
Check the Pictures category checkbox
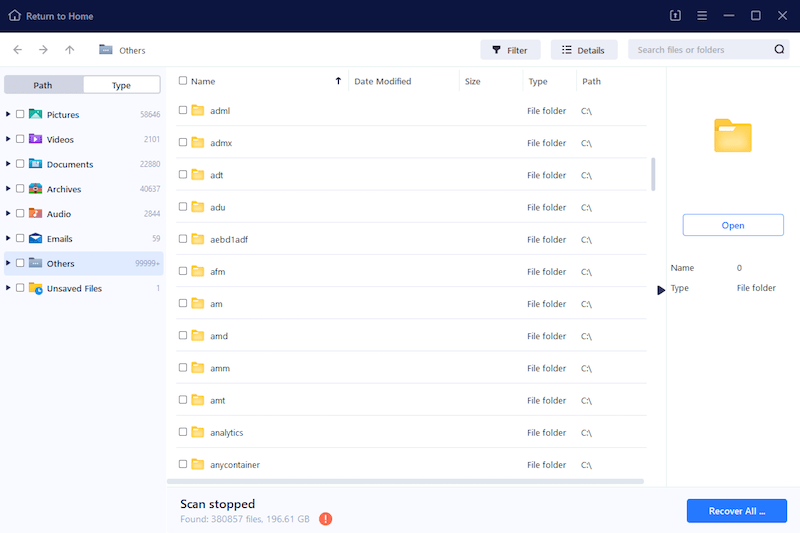[20, 115]
